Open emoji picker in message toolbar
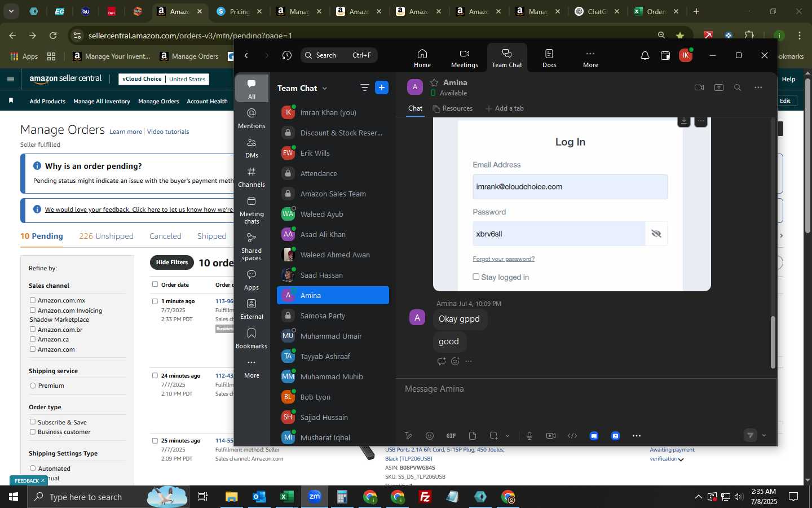Viewport: 812px width, 508px height. click(430, 436)
